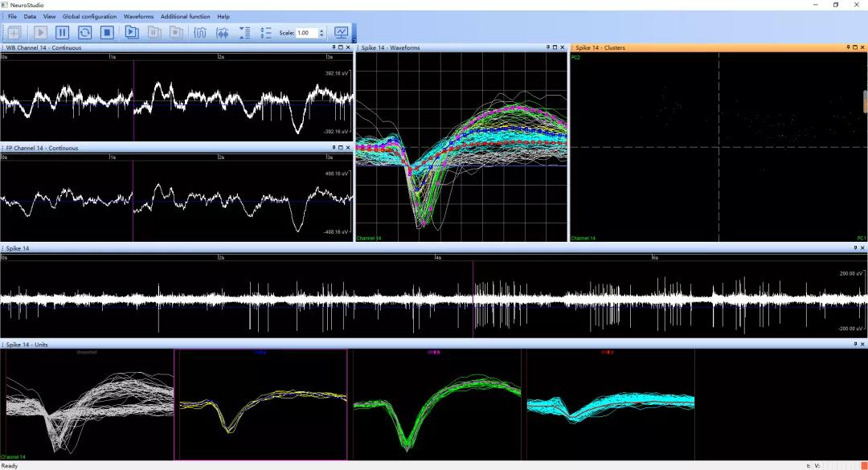
Task: Click the red status indicator in status bar
Action: coord(863,465)
